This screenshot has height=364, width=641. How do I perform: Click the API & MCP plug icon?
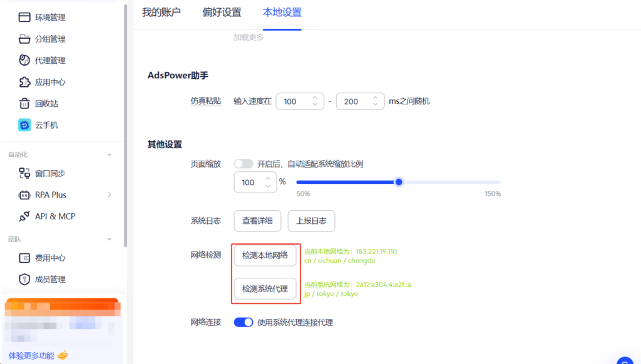pyautogui.click(x=24, y=216)
